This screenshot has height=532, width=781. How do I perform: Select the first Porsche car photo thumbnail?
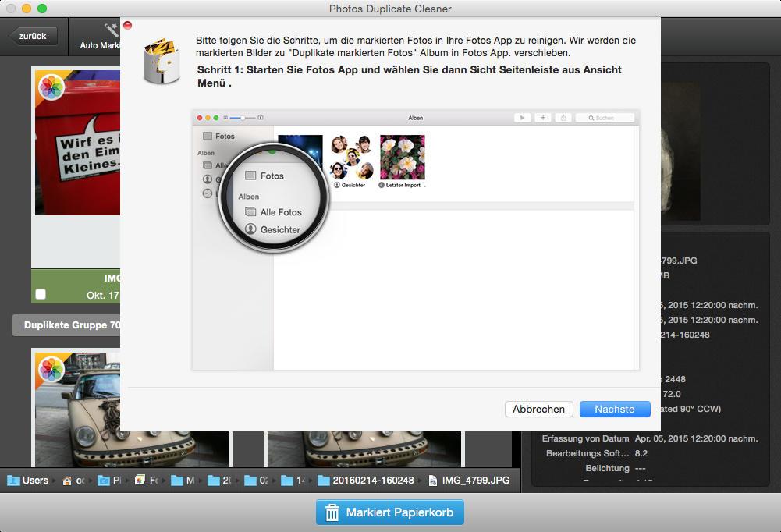(x=130, y=410)
